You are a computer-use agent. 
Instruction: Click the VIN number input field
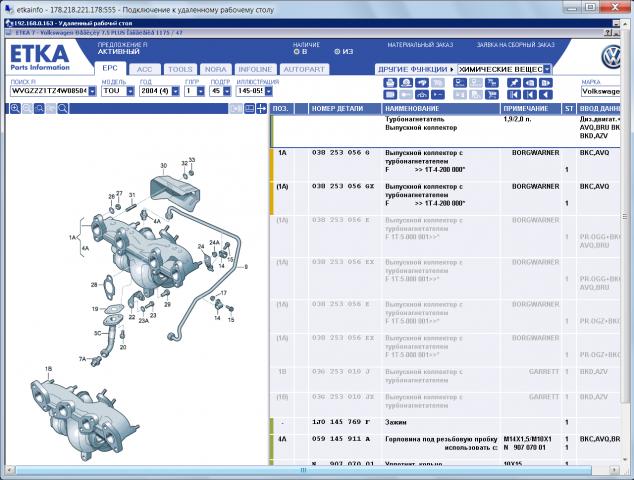click(x=49, y=91)
